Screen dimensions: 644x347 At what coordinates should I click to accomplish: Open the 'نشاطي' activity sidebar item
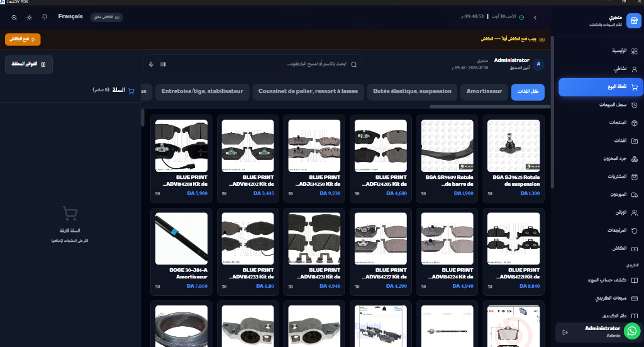coord(599,69)
